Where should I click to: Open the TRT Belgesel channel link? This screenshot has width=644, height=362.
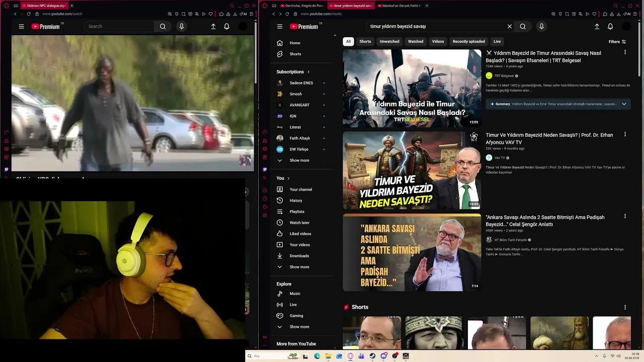pos(504,76)
